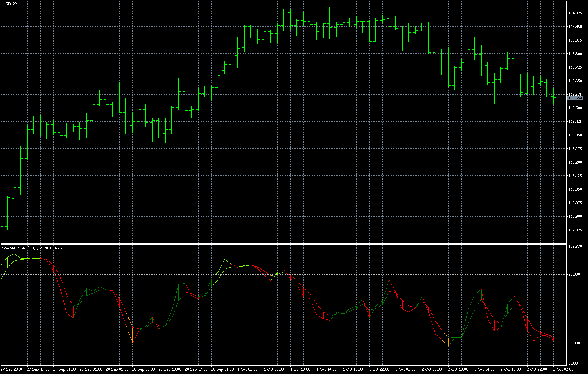The image size is (588, 374).
Task: Select the Stochastic Bar (5,3,3) indicator label
Action: [x=33, y=248]
